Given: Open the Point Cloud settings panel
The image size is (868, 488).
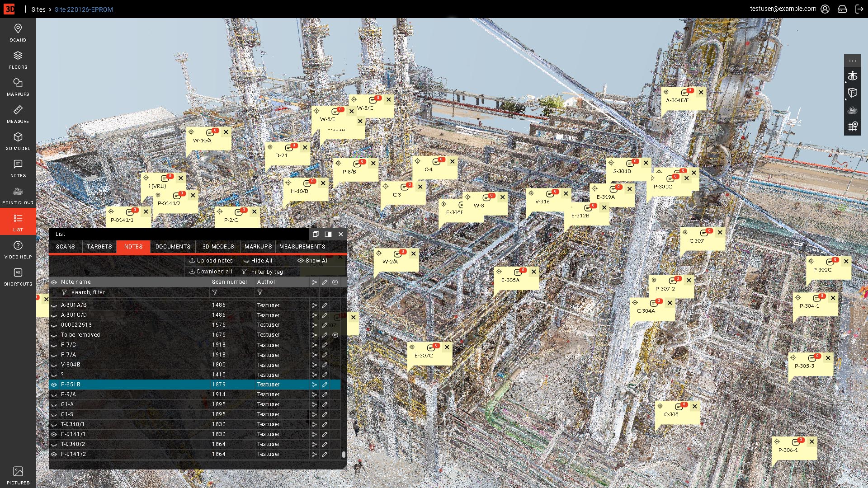Looking at the screenshot, I should coord(18,194).
